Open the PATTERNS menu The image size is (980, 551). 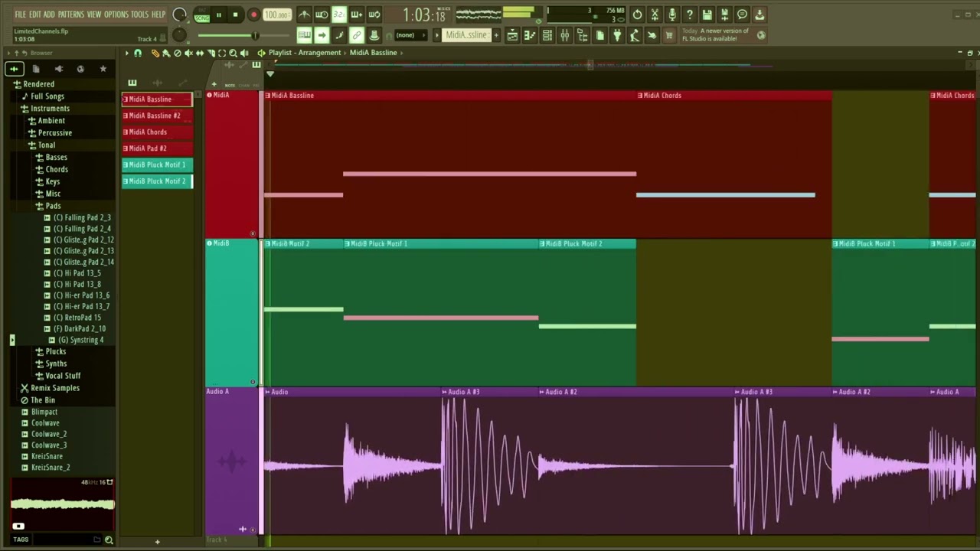pos(70,15)
